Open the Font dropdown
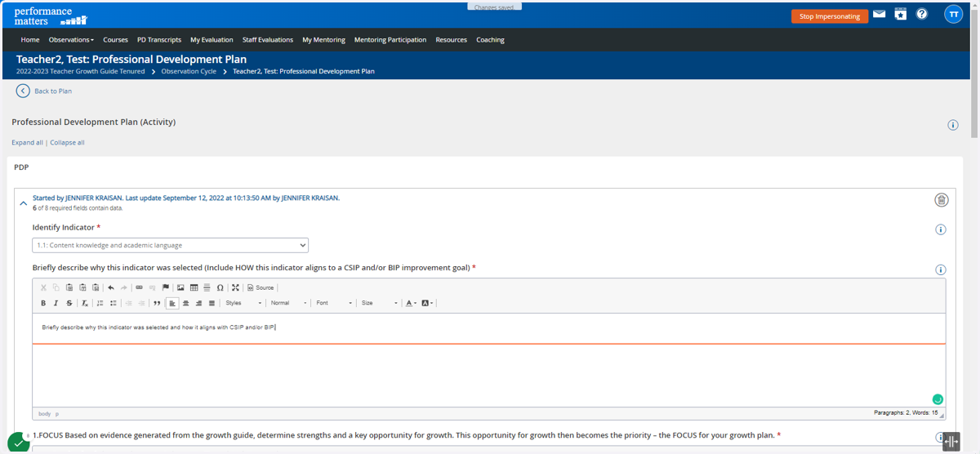Screen dimensions: 980x454 tap(334, 303)
